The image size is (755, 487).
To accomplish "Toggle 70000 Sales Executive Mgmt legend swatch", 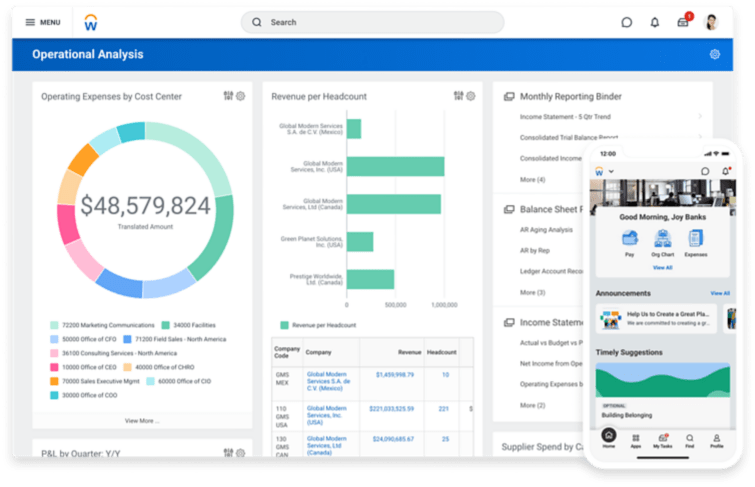I will tap(54, 381).
